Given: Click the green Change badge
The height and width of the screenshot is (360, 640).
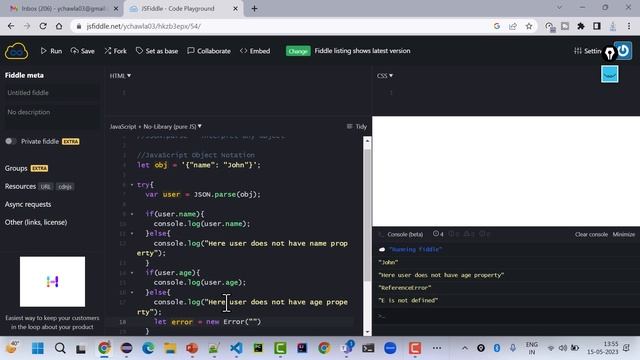Looking at the screenshot, I should coord(298,51).
